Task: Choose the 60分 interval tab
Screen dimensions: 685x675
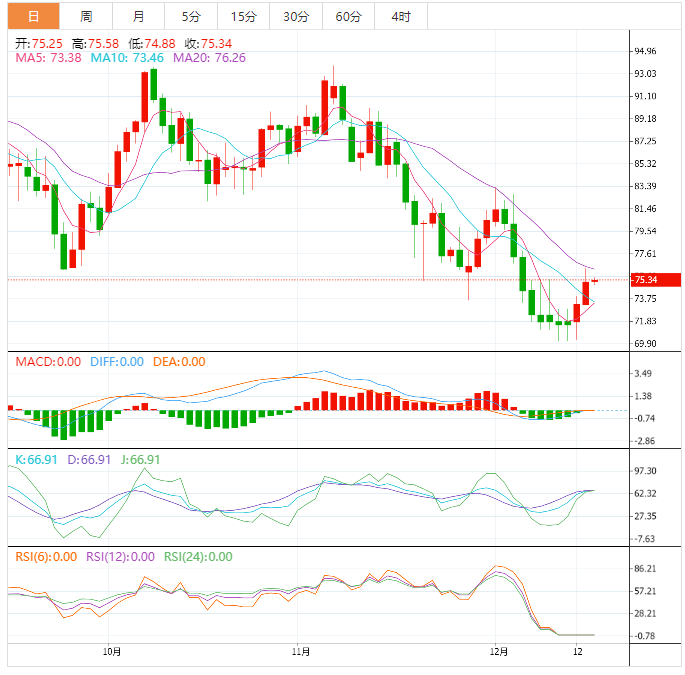Action: [x=349, y=16]
